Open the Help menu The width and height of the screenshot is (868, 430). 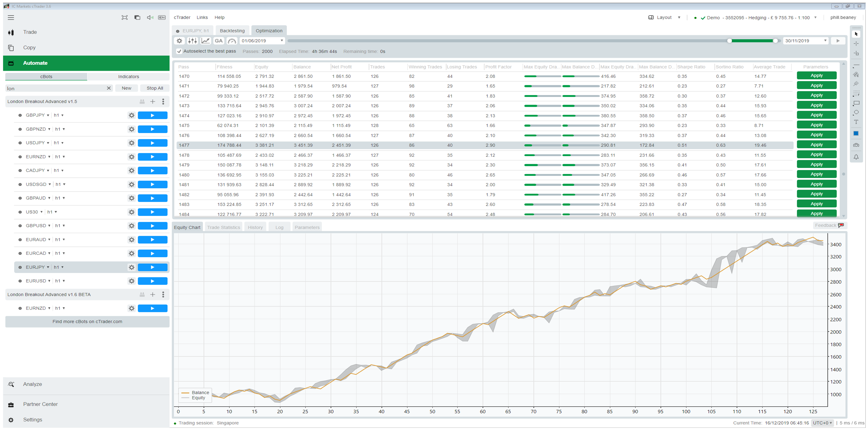[219, 17]
